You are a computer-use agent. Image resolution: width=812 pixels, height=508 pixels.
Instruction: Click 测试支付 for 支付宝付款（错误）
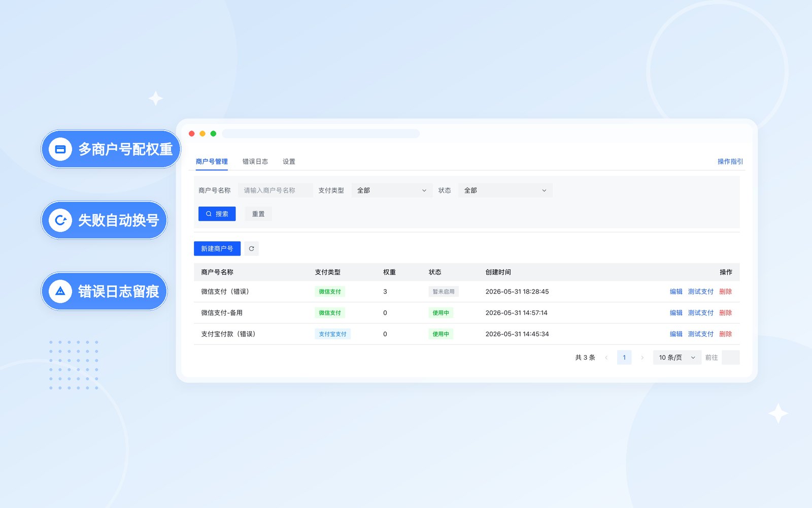tap(701, 334)
